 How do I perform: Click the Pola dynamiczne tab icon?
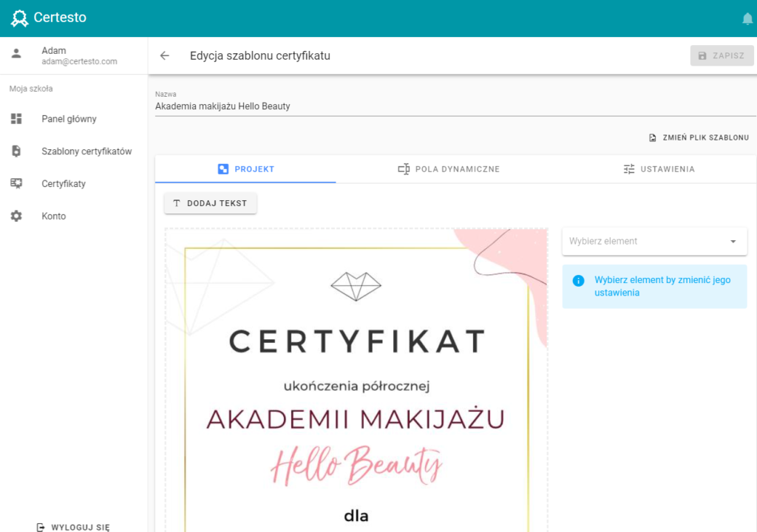click(404, 169)
